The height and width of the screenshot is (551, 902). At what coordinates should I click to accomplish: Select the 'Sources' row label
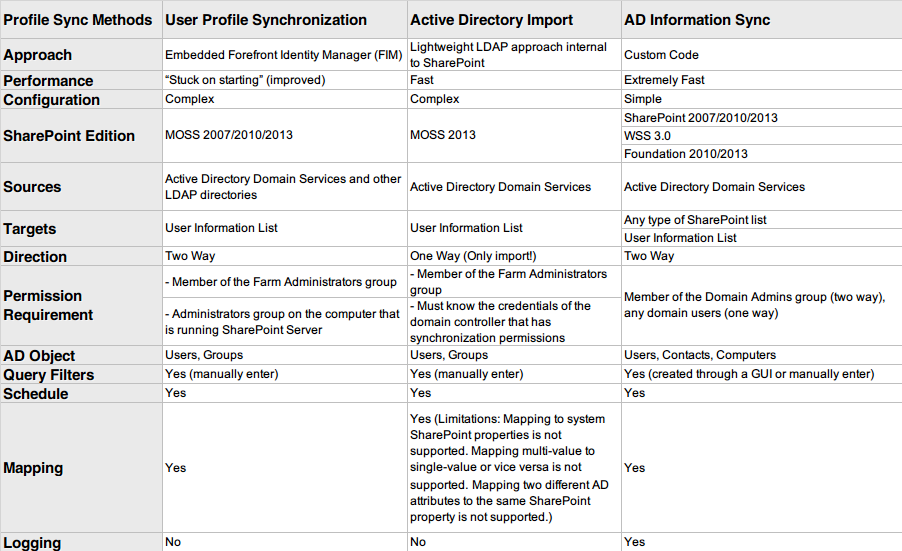pyautogui.click(x=81, y=186)
